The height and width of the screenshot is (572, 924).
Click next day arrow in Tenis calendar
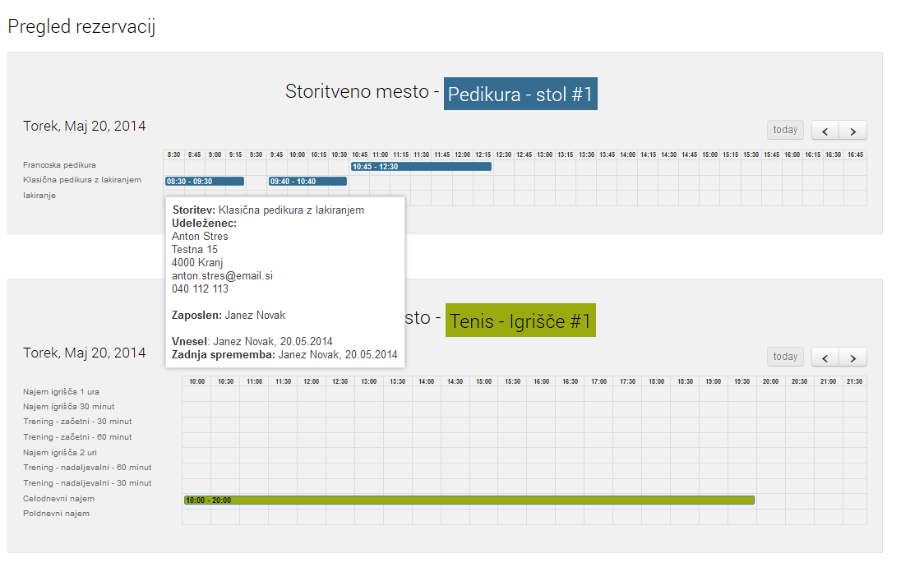point(852,357)
